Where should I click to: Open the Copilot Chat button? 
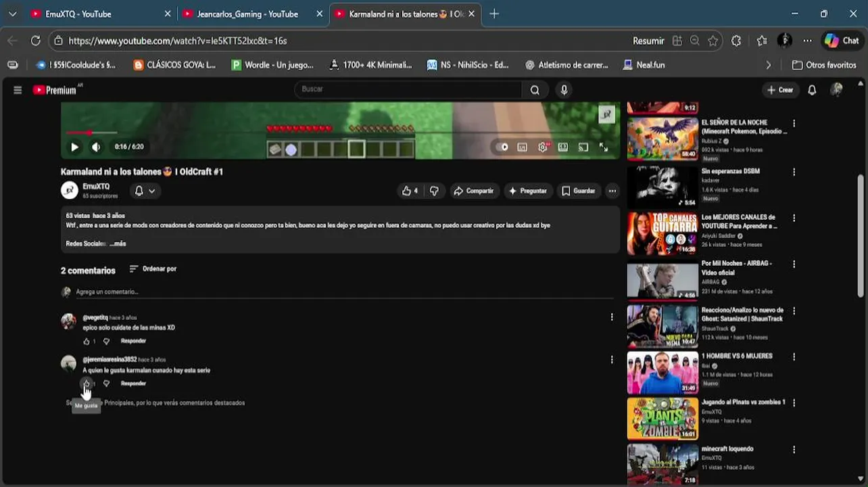[x=842, y=41]
